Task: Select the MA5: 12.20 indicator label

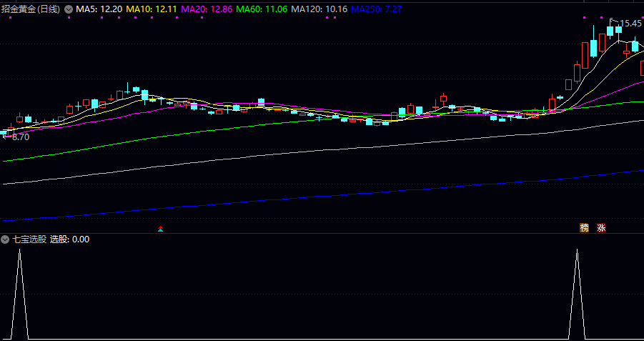Action: (x=99, y=9)
